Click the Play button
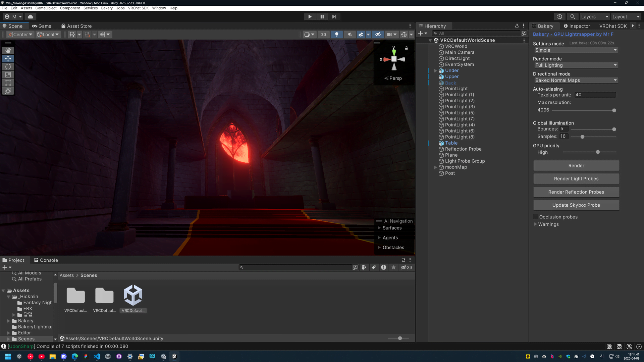Viewport: 644px width, 362px height. pos(310,16)
